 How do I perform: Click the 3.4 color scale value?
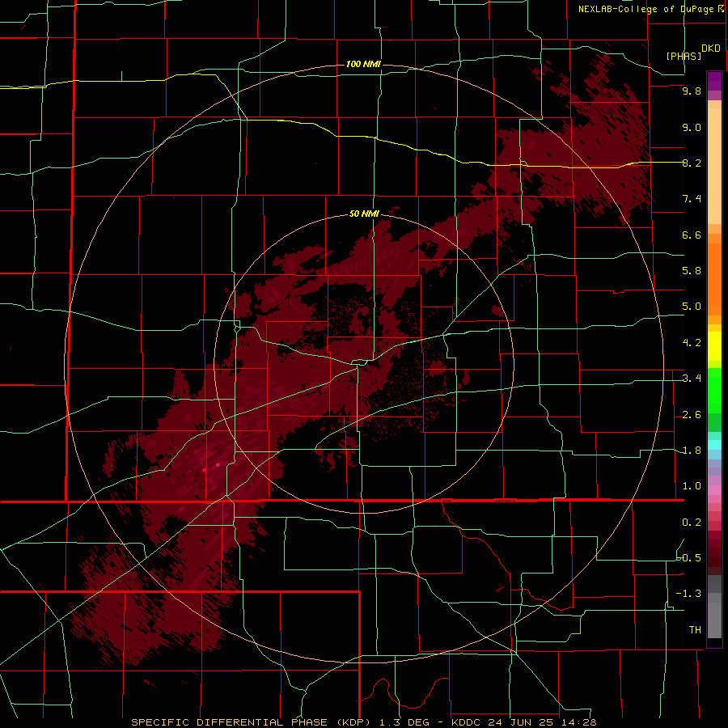692,379
